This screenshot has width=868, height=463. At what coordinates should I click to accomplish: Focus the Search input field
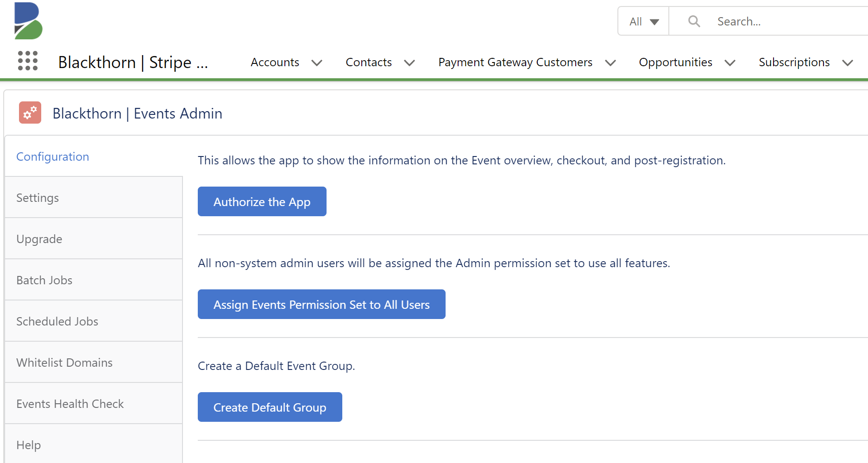tap(769, 21)
